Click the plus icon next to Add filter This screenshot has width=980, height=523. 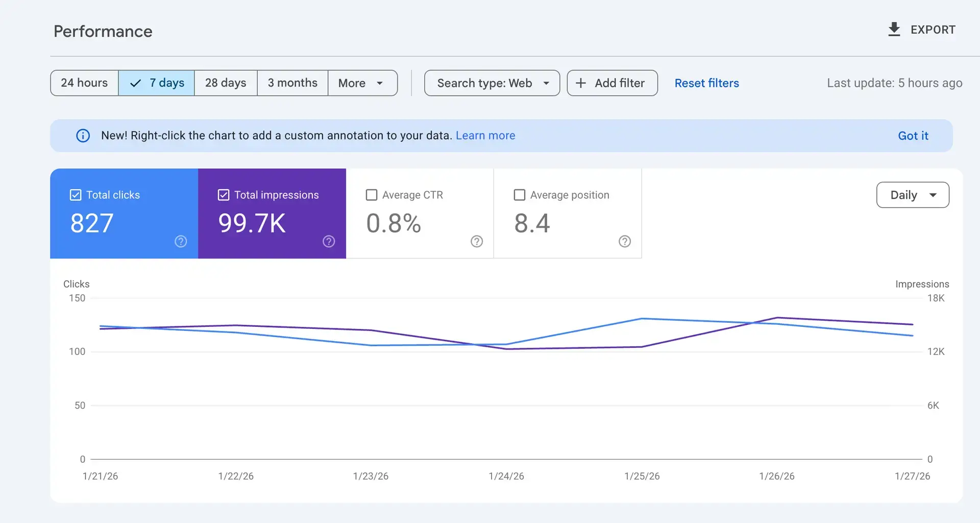(x=581, y=83)
